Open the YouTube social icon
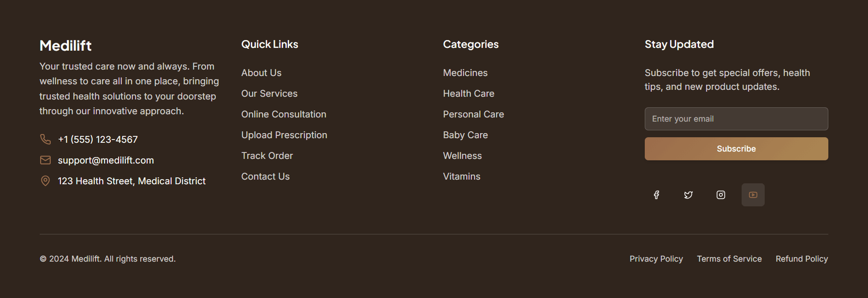The height and width of the screenshot is (298, 868). [753, 195]
